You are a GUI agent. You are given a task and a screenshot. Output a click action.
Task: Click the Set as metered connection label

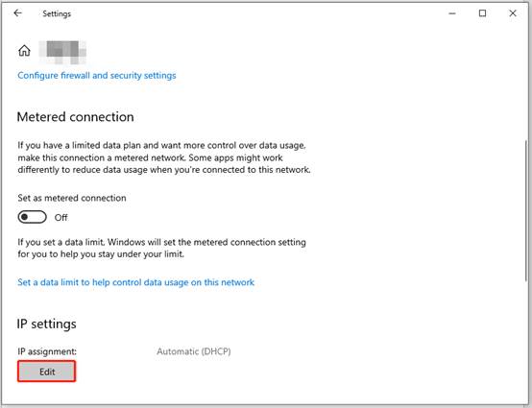[x=72, y=198]
